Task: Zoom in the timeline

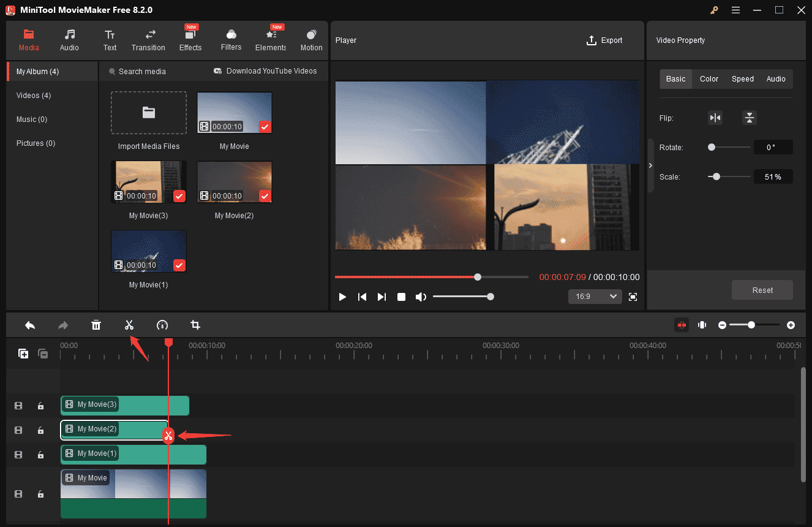Action: [x=791, y=325]
